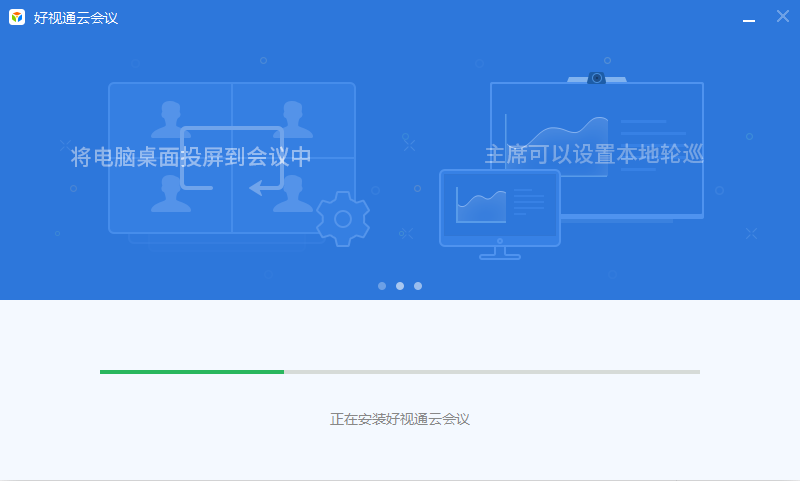Click the gray unfilled part of the progress bar
Screen dimensions: 800x481
[x=491, y=371]
